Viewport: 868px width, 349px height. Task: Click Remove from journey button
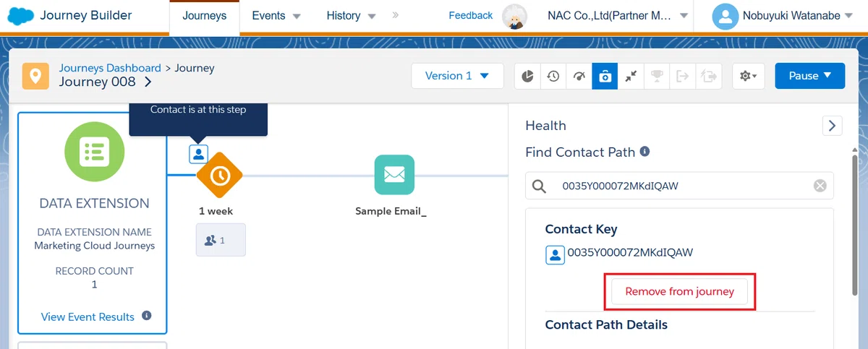(x=680, y=292)
